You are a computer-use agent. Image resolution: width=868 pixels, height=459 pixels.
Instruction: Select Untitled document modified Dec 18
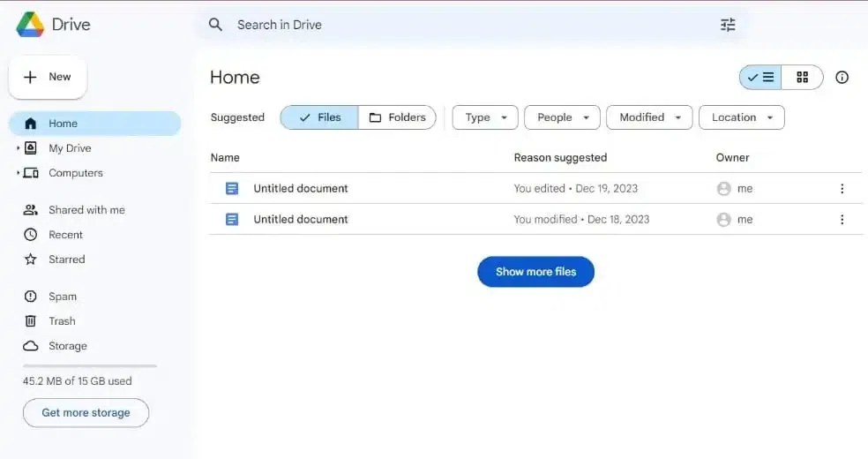[x=535, y=219]
